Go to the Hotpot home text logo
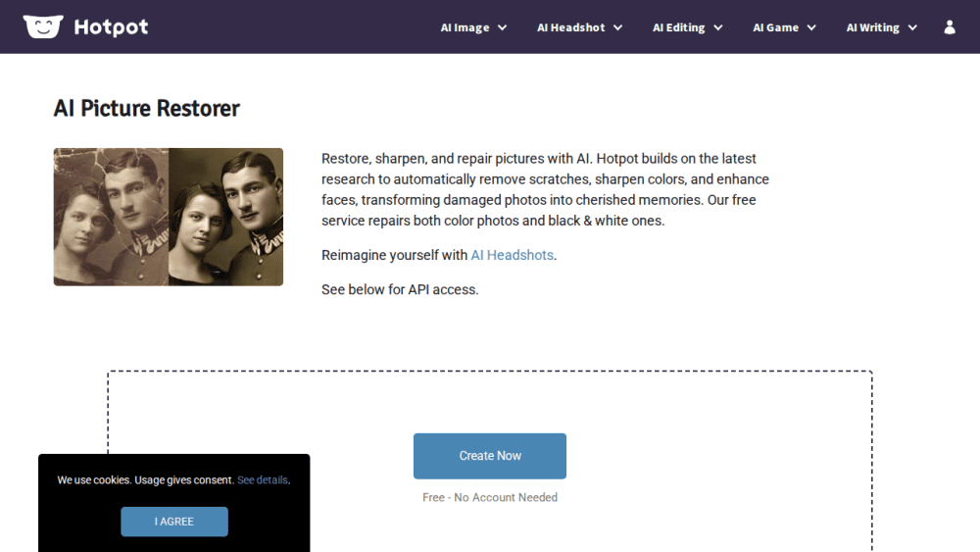The height and width of the screenshot is (552, 980). [112, 26]
